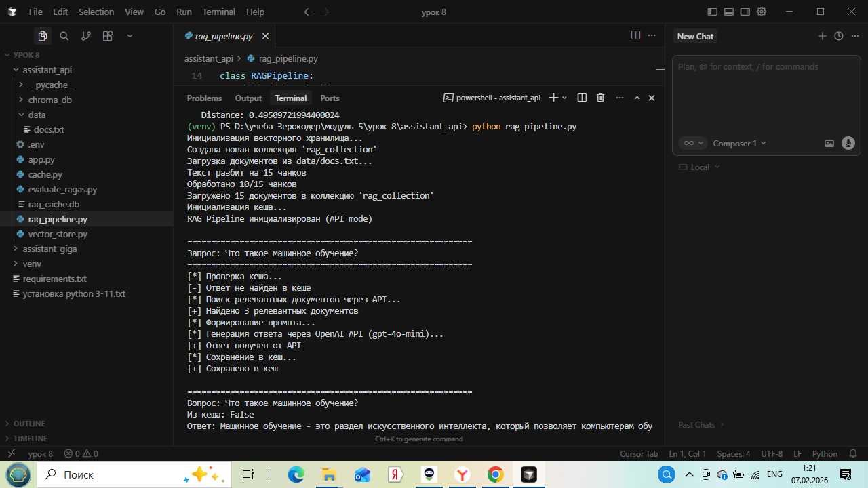Show chat history clock icon
The image size is (868, 488).
tap(839, 36)
